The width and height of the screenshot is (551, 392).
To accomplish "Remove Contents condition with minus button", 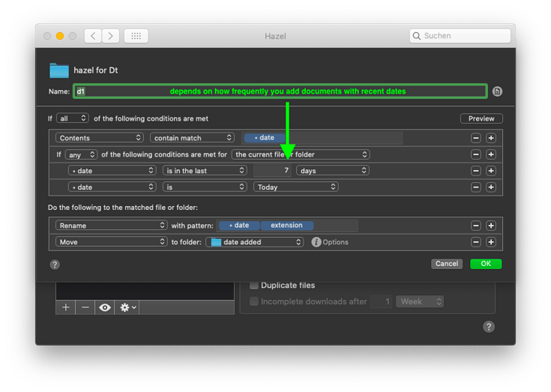I will click(x=476, y=138).
